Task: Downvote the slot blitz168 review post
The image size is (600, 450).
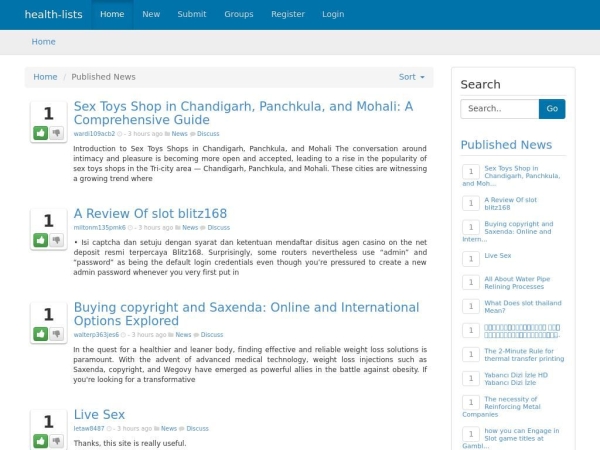Action: tap(57, 240)
